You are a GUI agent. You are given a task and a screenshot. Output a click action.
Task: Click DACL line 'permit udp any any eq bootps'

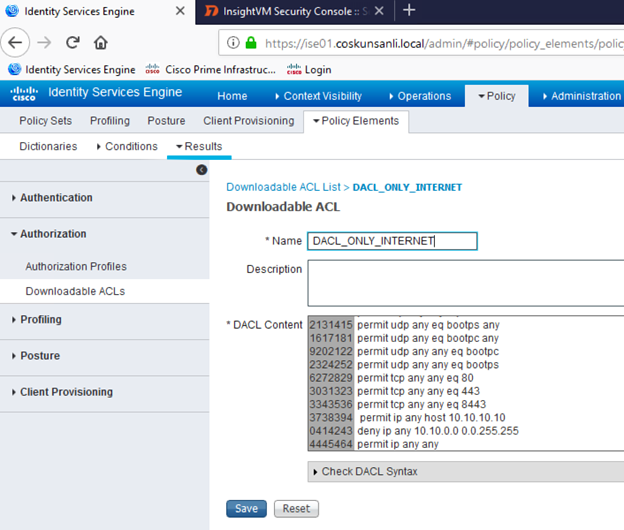428,364
